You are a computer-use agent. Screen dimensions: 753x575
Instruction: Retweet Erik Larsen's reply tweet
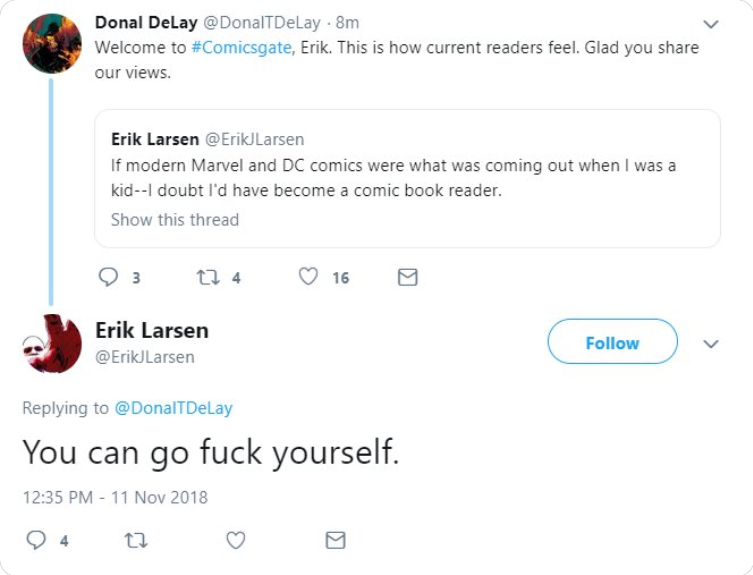(x=136, y=540)
